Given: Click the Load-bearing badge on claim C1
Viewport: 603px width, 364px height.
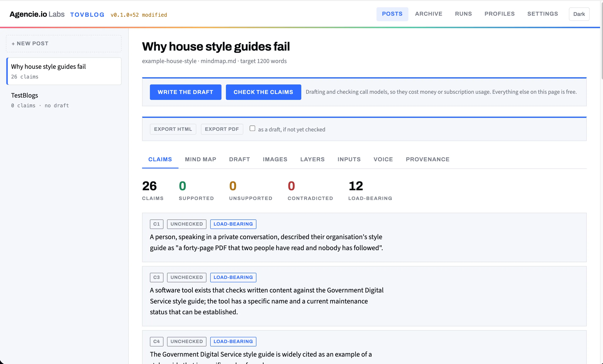Looking at the screenshot, I should (x=233, y=224).
